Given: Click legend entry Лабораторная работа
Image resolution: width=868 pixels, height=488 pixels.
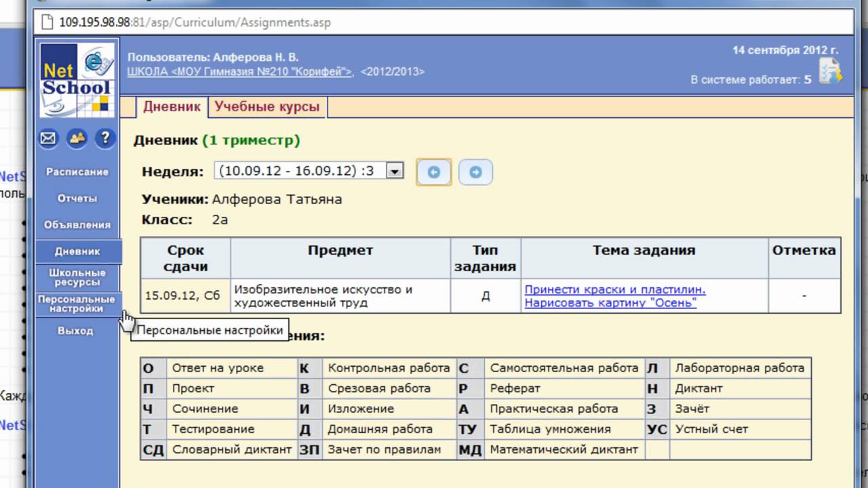Looking at the screenshot, I should pyautogui.click(x=740, y=368).
